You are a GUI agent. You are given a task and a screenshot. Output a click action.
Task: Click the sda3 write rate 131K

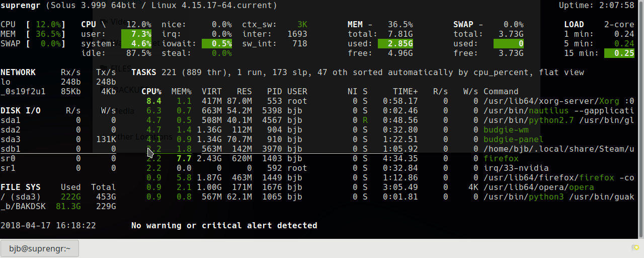pyautogui.click(x=106, y=139)
